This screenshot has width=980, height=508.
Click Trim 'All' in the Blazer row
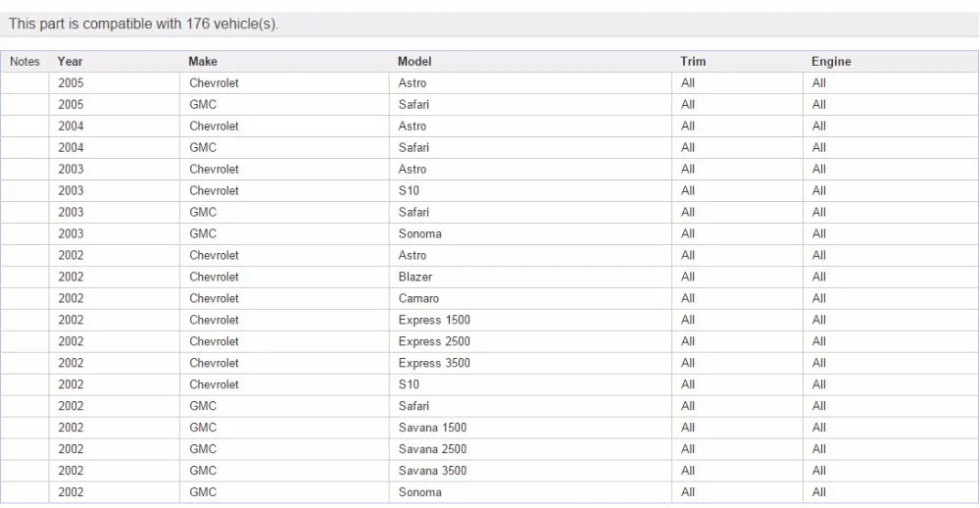pos(688,277)
